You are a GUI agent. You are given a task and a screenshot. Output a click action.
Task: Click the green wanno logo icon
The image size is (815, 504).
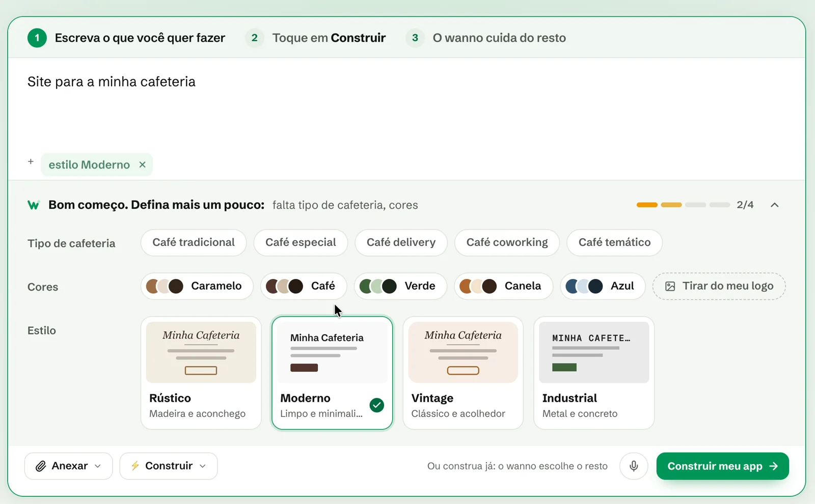tap(34, 205)
